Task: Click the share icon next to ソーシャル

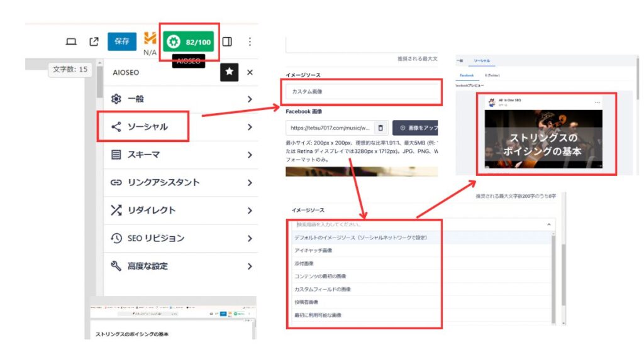Action: (x=116, y=127)
